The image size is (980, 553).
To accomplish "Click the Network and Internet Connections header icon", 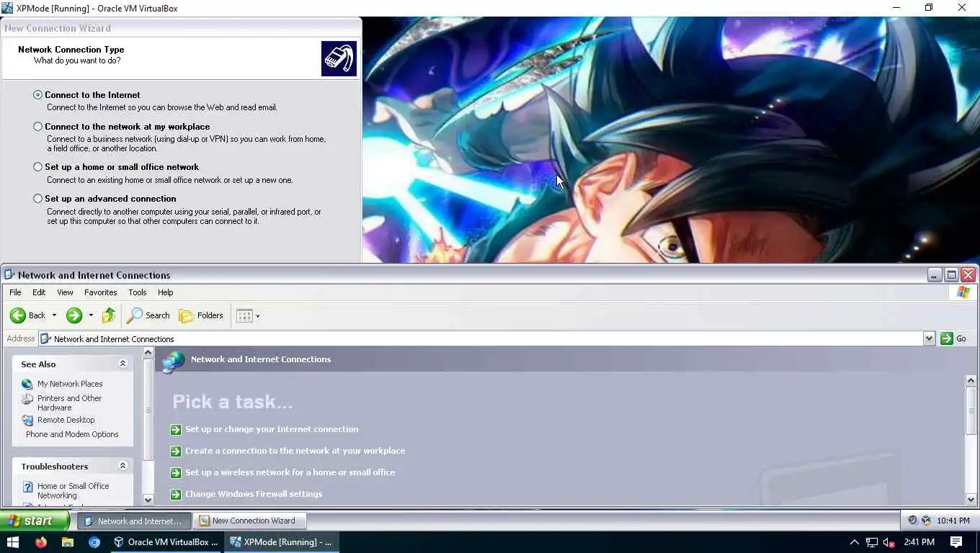I will [173, 361].
